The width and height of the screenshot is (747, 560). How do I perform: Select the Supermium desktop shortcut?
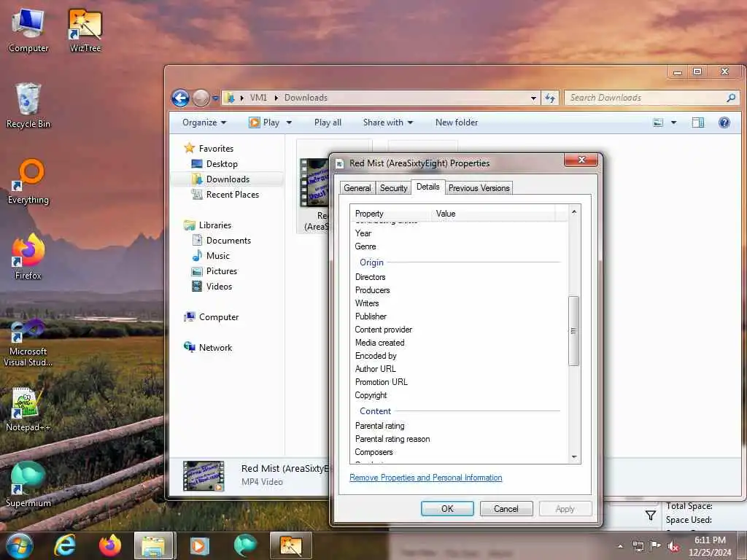28,485
